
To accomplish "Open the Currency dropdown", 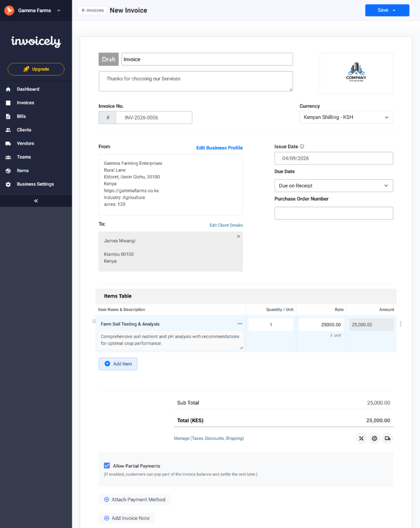I will click(346, 117).
